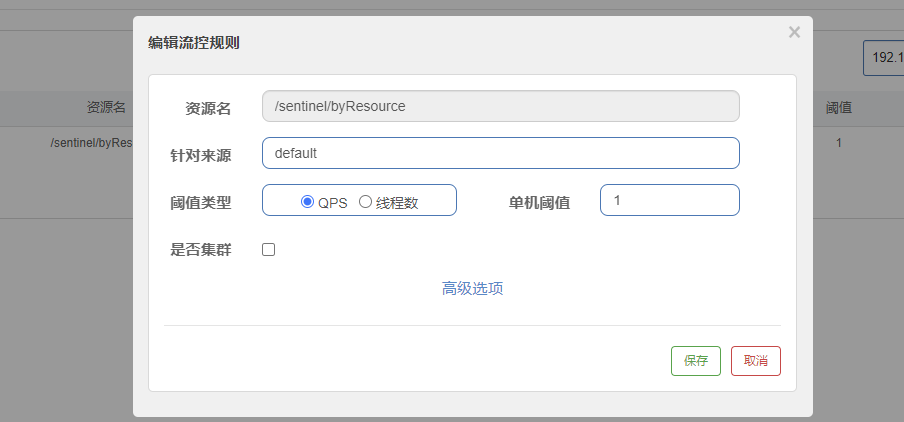This screenshot has height=422, width=904.
Task: Click the 编辑流控规则 dialog title
Action: [193, 42]
